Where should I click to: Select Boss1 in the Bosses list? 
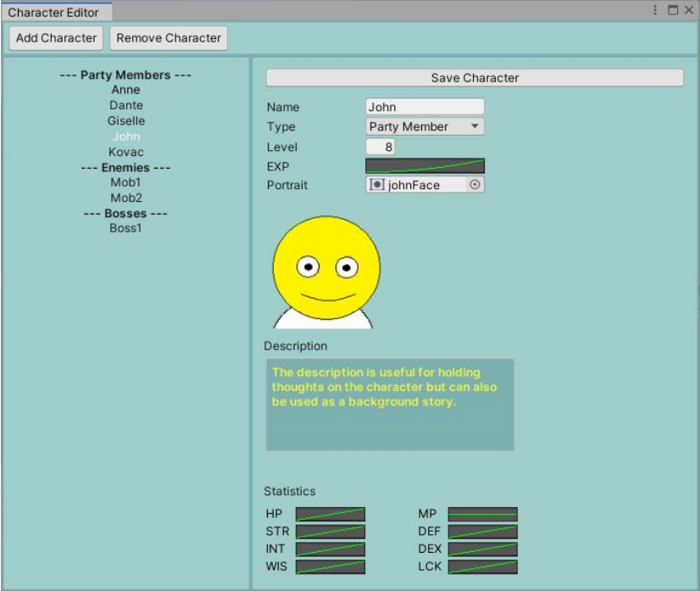pyautogui.click(x=125, y=228)
